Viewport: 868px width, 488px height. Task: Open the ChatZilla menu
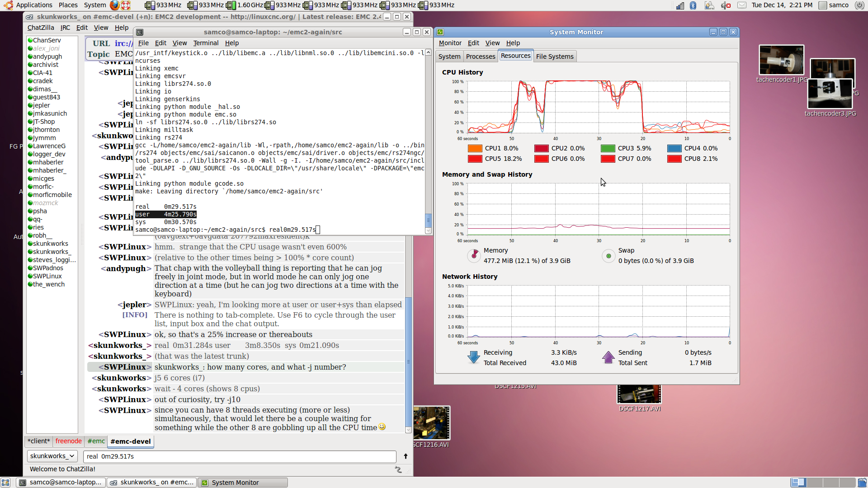click(41, 28)
